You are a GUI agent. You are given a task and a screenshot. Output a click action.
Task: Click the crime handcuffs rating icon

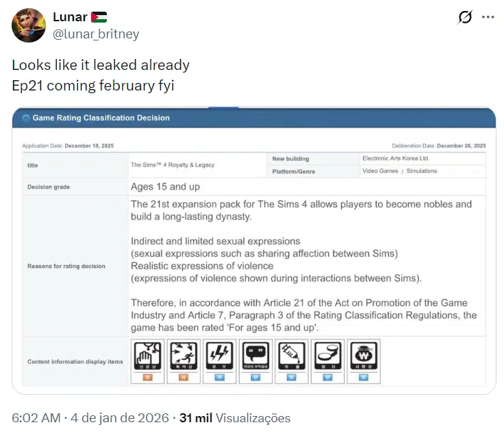coord(327,357)
